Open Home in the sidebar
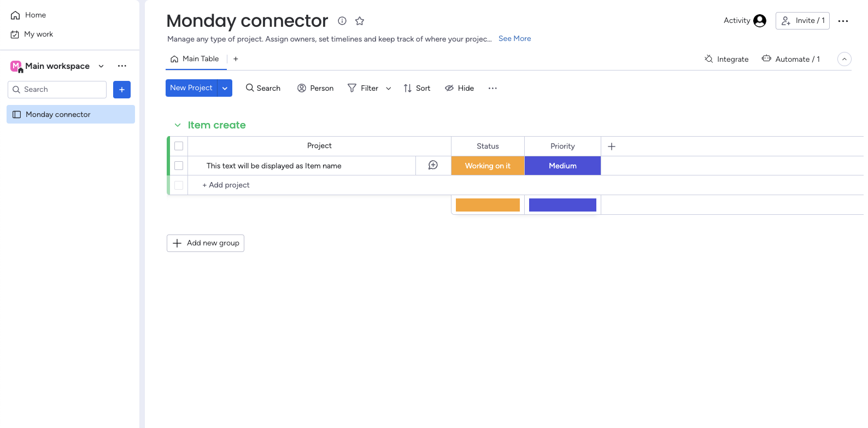868x428 pixels. [35, 15]
